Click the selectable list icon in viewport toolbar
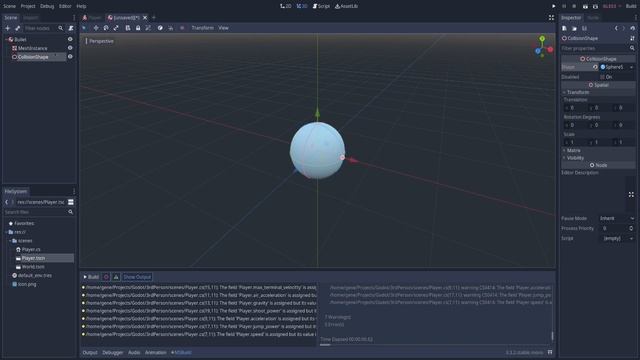This screenshot has height=360, width=640. 128,28
